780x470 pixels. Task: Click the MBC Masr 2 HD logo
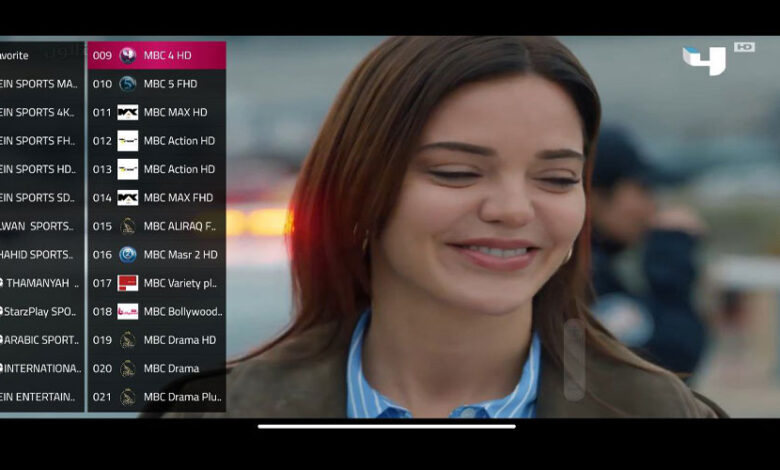tap(128, 255)
